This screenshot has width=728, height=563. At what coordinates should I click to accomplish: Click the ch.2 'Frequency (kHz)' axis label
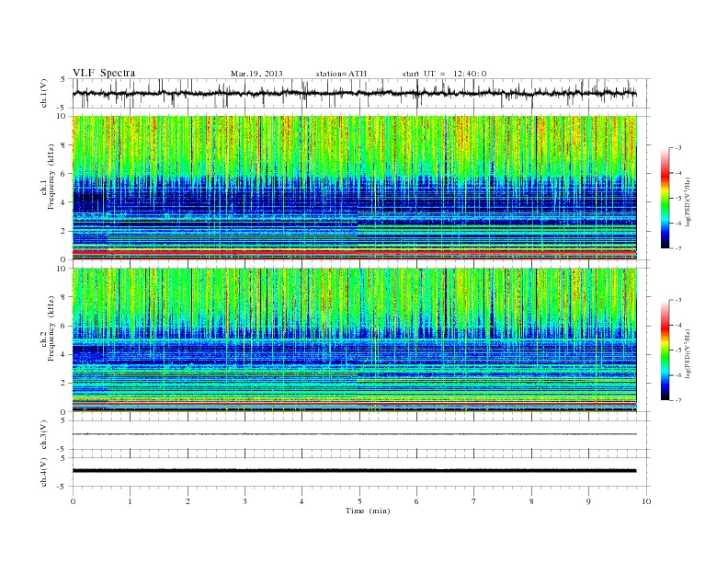[51, 327]
